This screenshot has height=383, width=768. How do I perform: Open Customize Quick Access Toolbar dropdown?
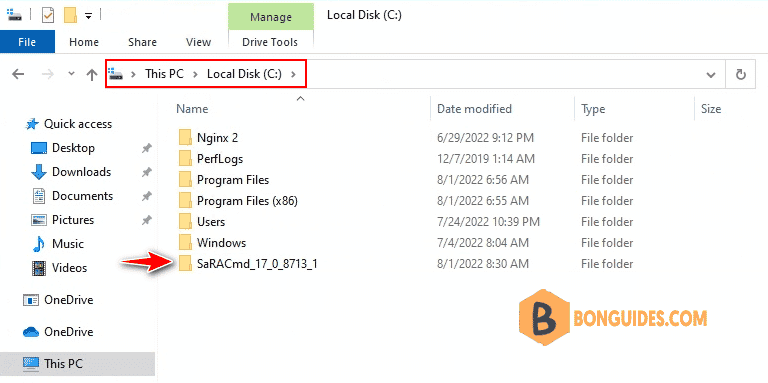click(x=88, y=16)
